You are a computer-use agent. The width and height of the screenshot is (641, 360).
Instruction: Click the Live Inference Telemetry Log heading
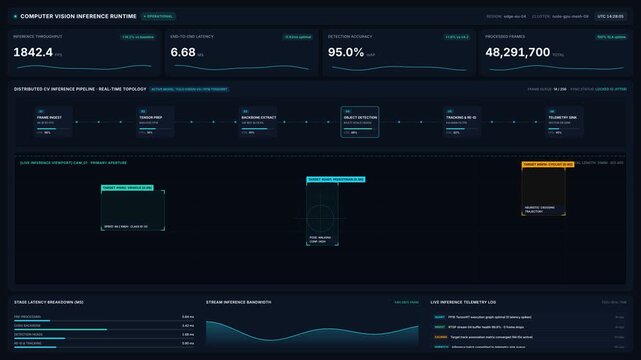pos(463,302)
